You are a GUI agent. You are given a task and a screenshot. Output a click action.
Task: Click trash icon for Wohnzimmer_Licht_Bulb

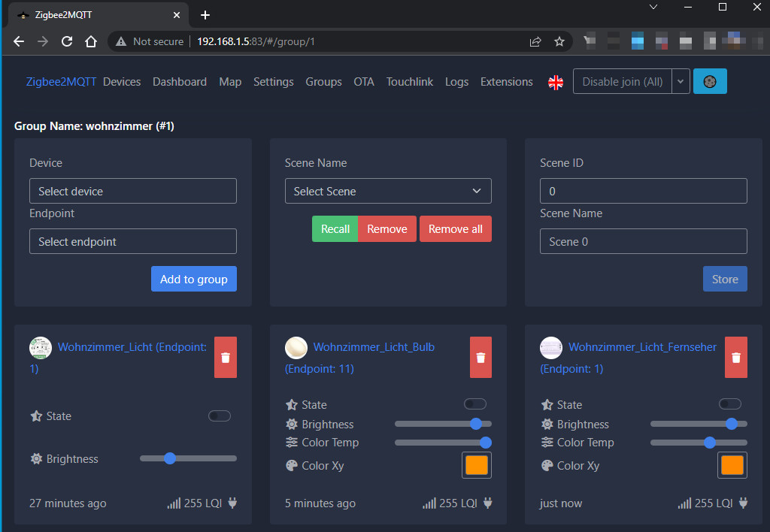(480, 358)
